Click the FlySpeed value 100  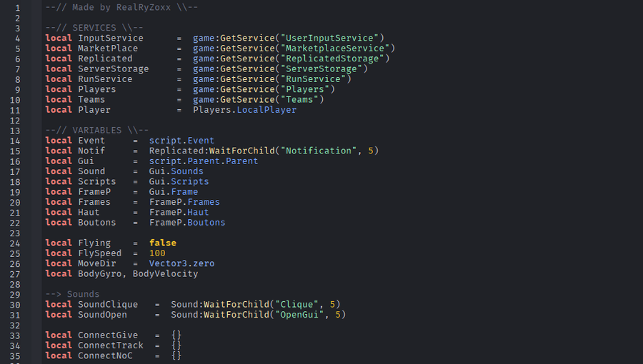coord(157,253)
